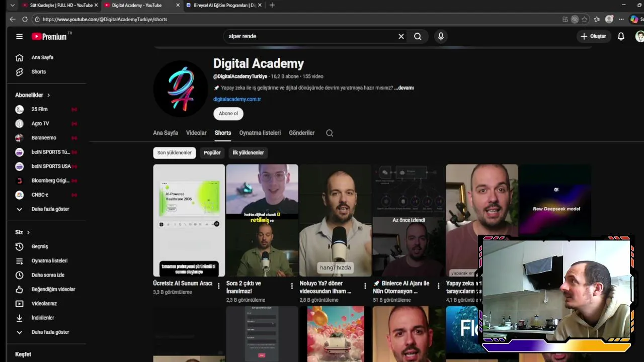
Task: Click the search magnifier button
Action: [418, 36]
